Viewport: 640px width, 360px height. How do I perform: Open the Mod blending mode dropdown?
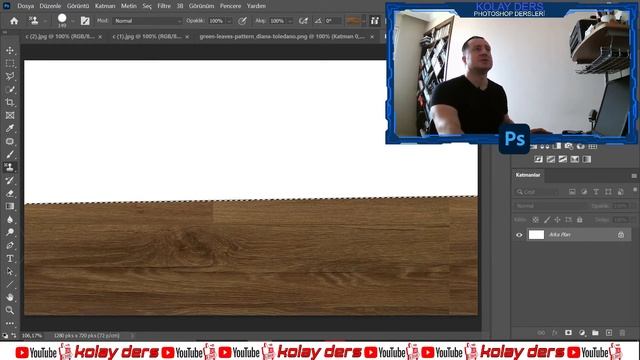[x=147, y=21]
